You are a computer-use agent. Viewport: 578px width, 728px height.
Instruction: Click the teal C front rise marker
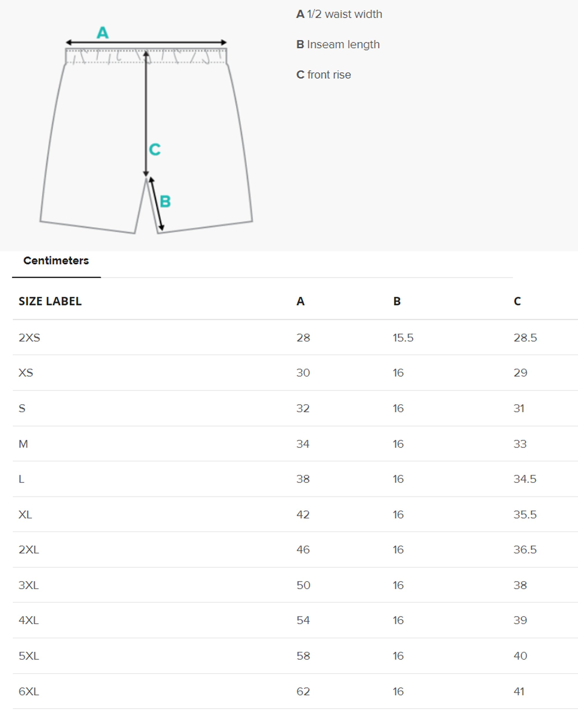(x=155, y=150)
